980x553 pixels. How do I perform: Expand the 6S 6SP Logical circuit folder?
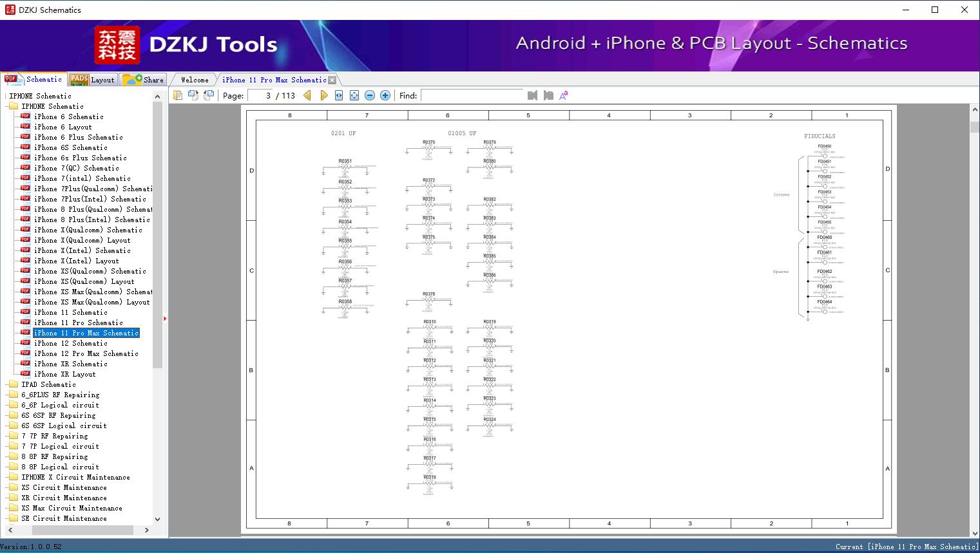click(x=64, y=426)
